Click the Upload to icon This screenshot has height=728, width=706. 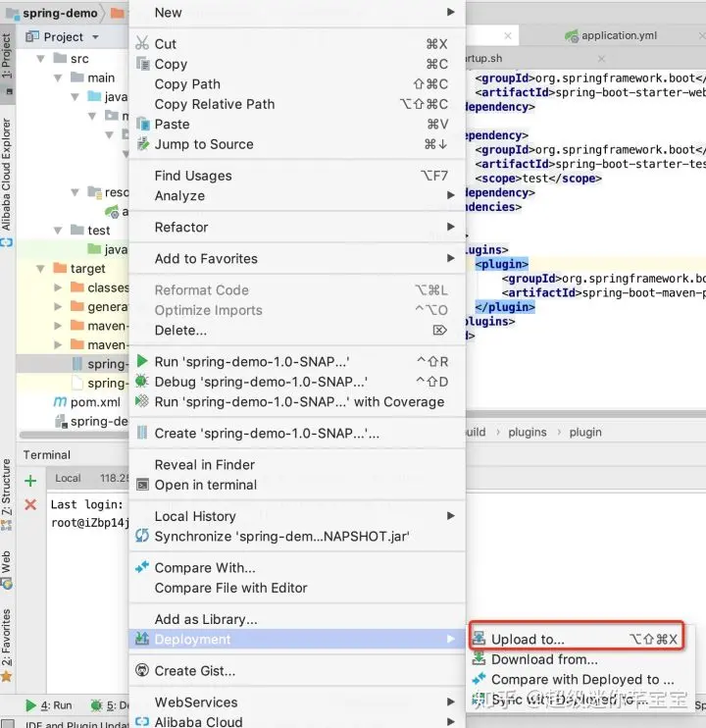pos(479,639)
